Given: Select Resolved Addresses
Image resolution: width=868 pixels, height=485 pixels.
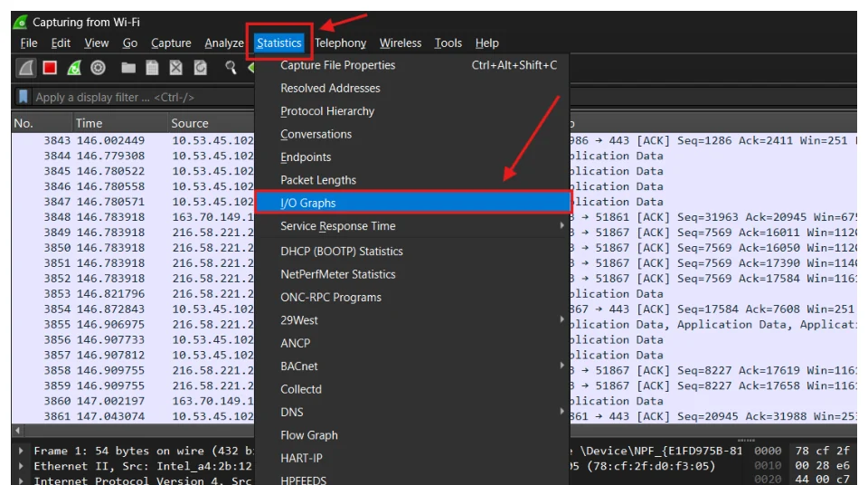Looking at the screenshot, I should click(x=412, y=88).
